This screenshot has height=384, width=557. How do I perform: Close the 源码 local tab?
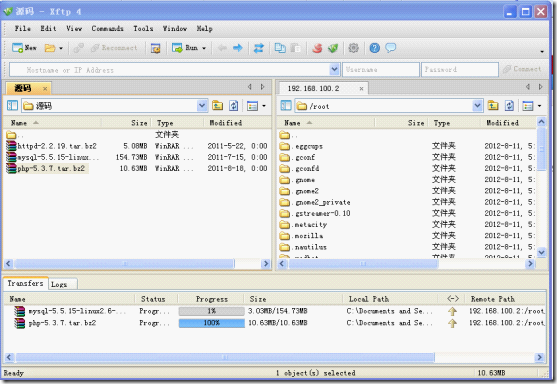pos(45,88)
